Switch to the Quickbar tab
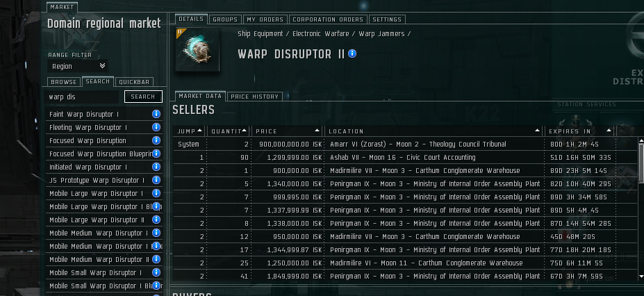The width and height of the screenshot is (644, 296). [134, 82]
